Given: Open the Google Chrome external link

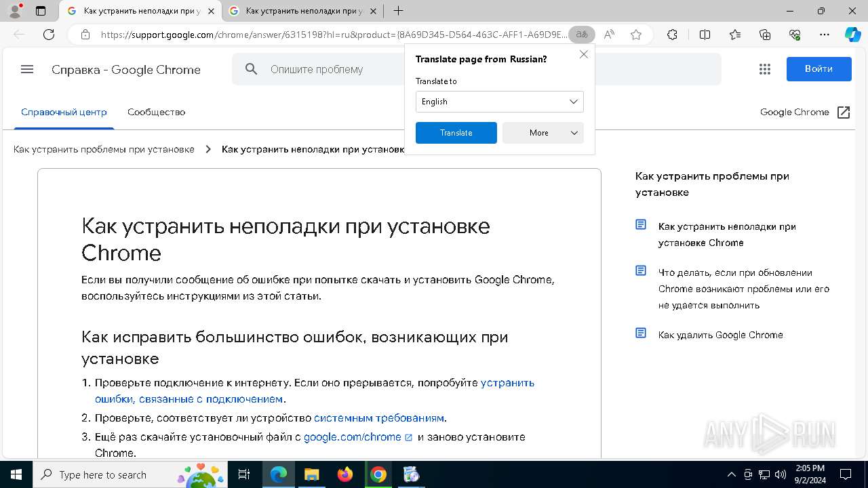Looking at the screenshot, I should point(806,113).
